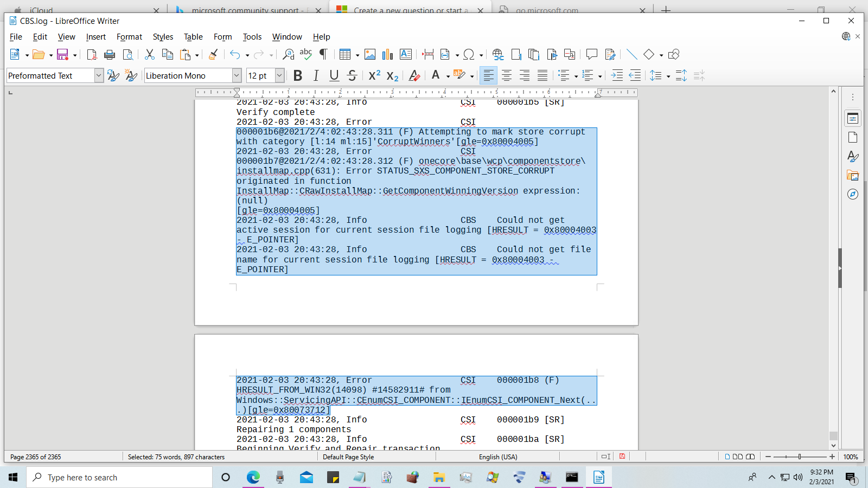
Task: Expand font name dropdown
Action: click(x=237, y=75)
